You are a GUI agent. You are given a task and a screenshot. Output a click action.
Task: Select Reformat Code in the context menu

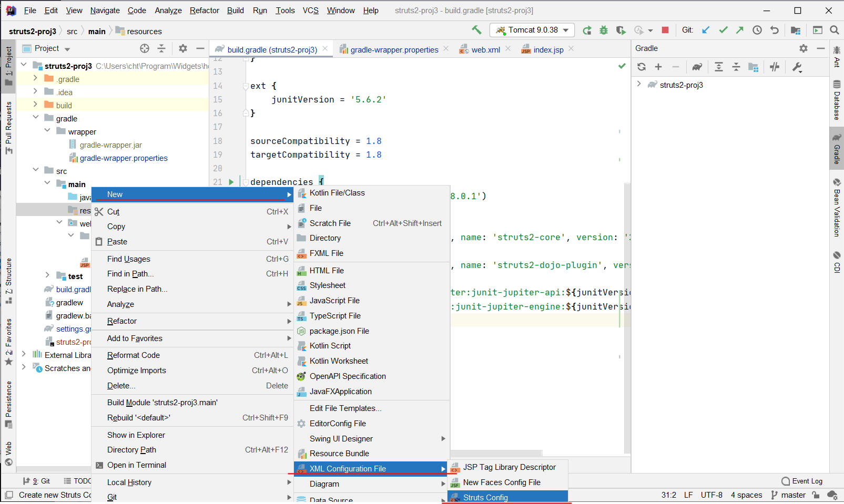click(x=192, y=355)
